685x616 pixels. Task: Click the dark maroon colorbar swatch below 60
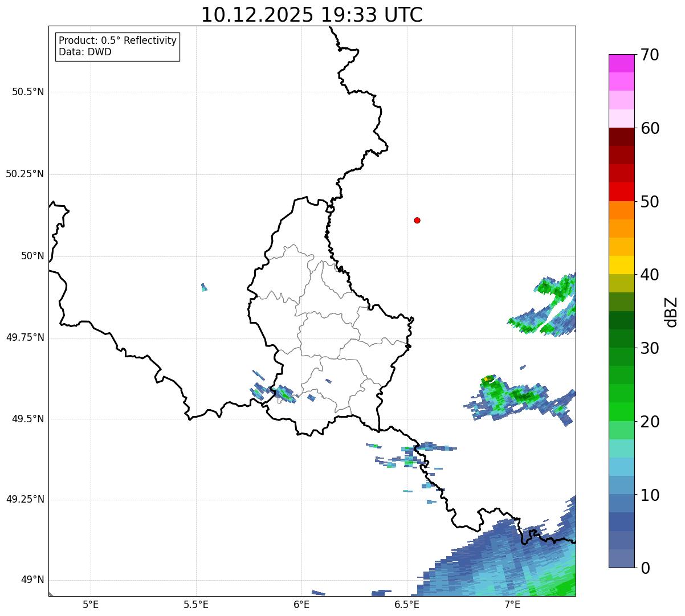(622, 137)
